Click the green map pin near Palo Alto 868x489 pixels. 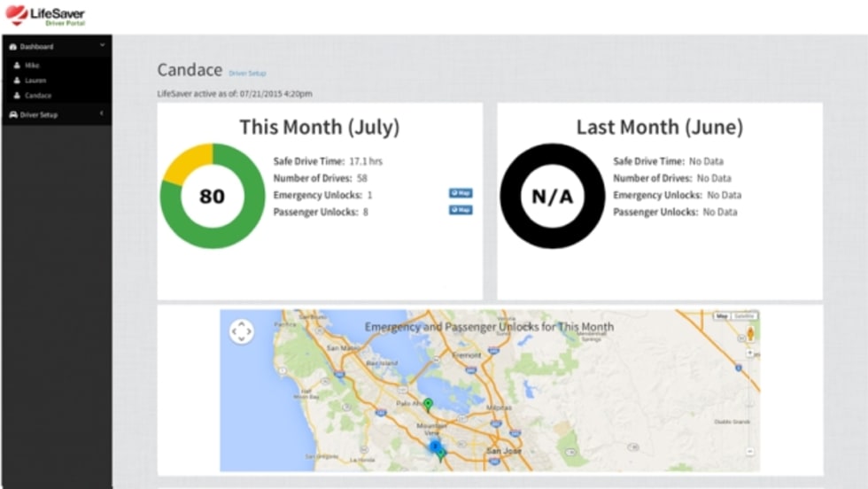pyautogui.click(x=428, y=405)
